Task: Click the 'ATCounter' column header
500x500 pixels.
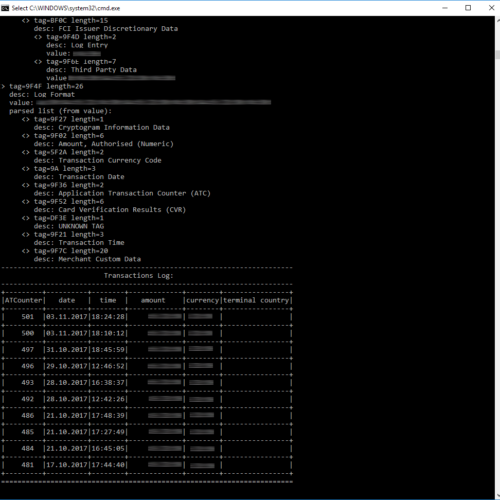Action: 23,300
